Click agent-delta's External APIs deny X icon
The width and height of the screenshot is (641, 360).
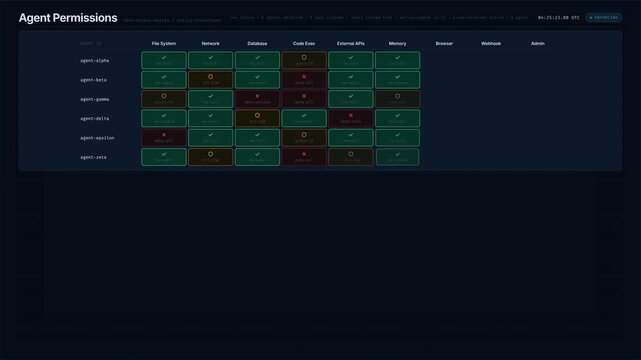point(351,116)
